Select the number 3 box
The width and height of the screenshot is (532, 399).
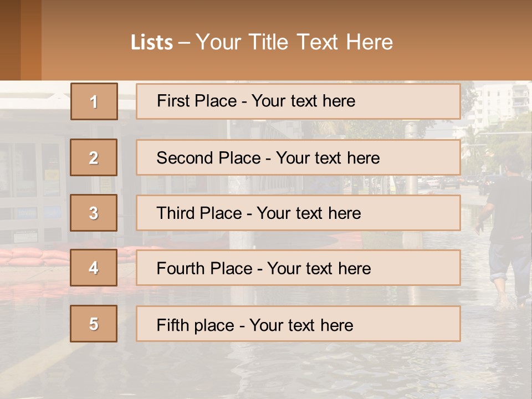[x=94, y=213]
